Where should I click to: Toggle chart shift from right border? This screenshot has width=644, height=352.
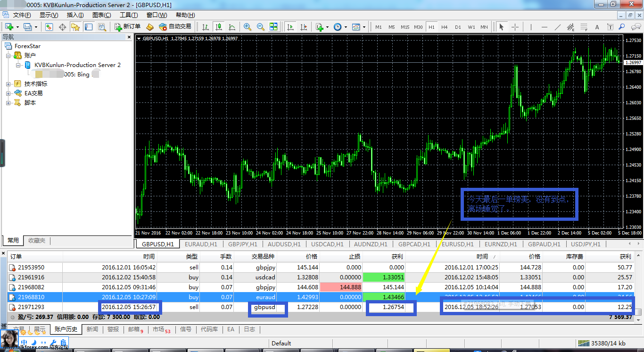tap(304, 27)
